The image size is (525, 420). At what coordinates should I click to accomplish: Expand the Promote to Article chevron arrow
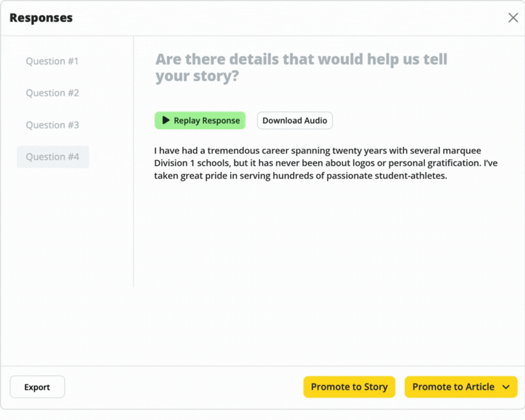(x=506, y=387)
